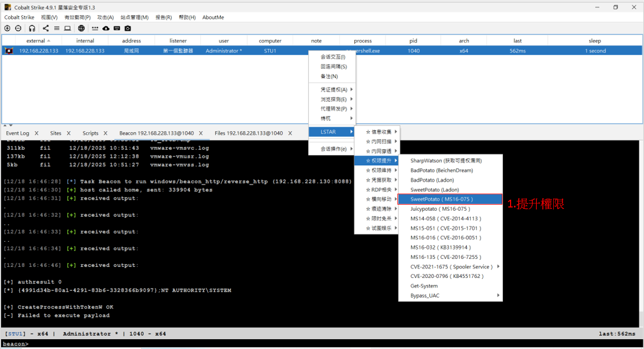
Task: Click the globe toolbar icon
Action: 81,28
